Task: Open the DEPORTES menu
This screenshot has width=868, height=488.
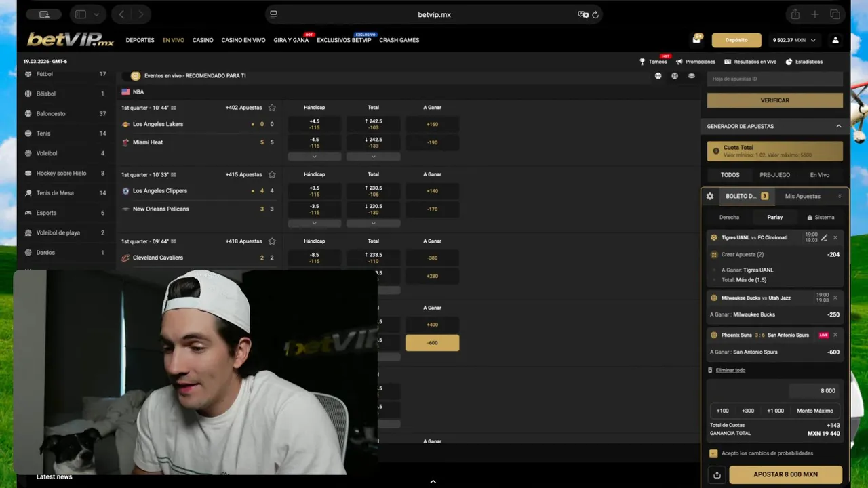Action: [140, 40]
